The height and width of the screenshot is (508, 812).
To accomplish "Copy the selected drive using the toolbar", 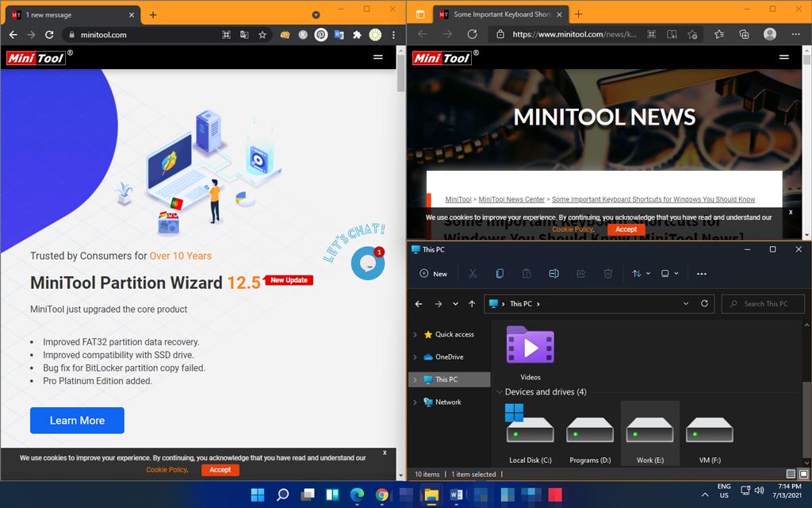I will coord(500,273).
